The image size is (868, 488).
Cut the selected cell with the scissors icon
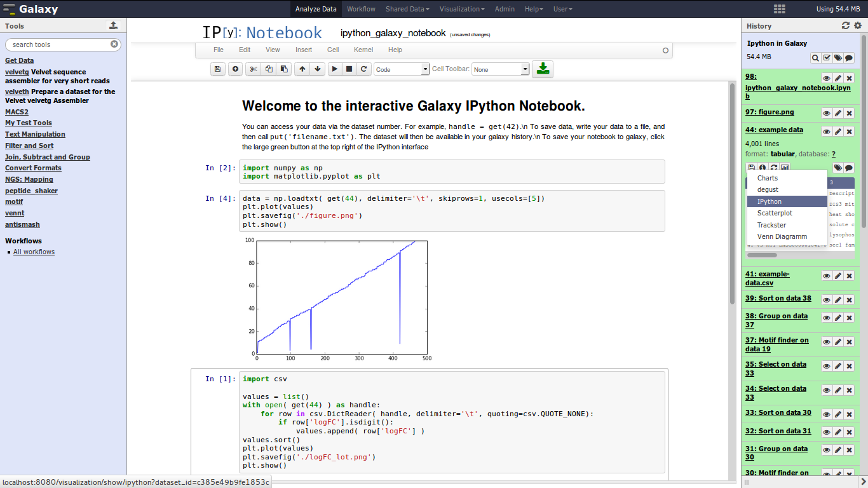pos(254,69)
